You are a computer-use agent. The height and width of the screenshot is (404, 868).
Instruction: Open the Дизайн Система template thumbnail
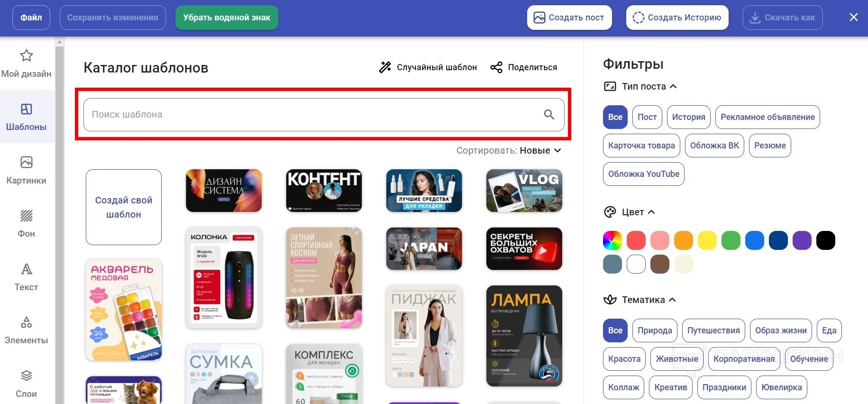tap(224, 191)
